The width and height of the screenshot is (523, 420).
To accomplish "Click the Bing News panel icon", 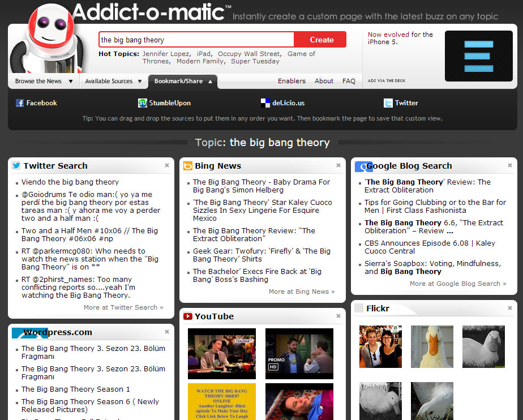I will pyautogui.click(x=188, y=166).
